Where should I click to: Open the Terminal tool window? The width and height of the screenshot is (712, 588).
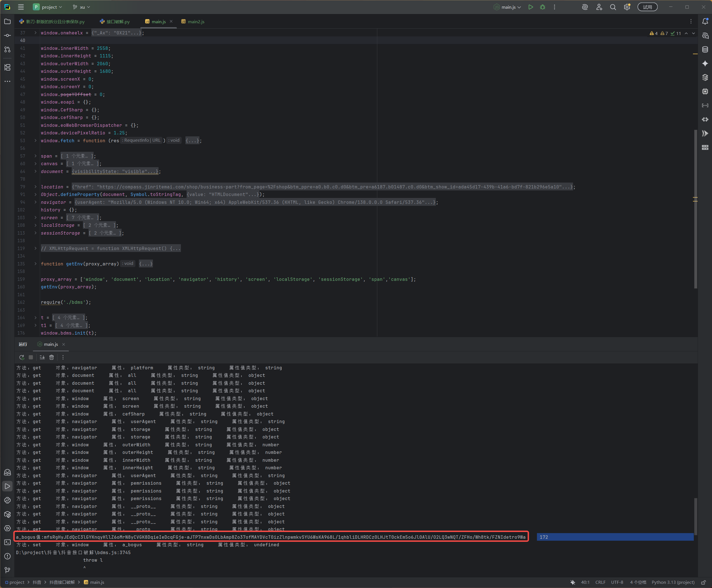coord(8,542)
